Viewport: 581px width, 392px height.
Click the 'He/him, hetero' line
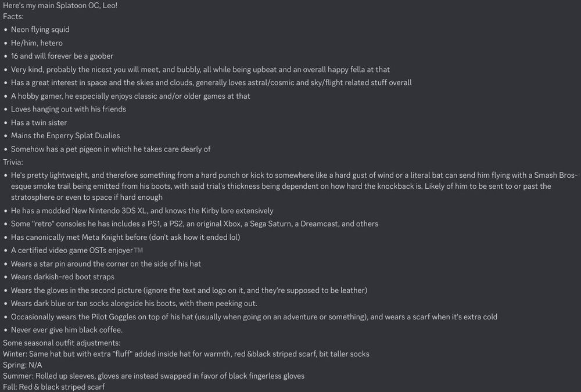[x=37, y=43]
